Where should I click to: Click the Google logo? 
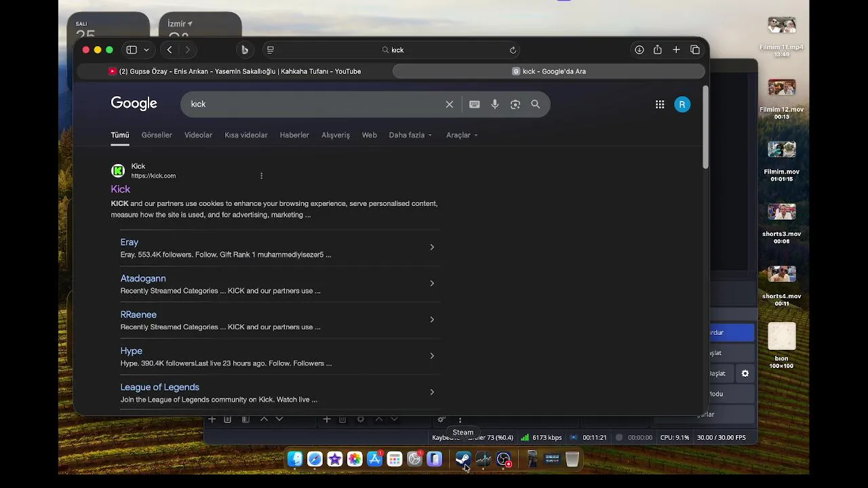(134, 104)
